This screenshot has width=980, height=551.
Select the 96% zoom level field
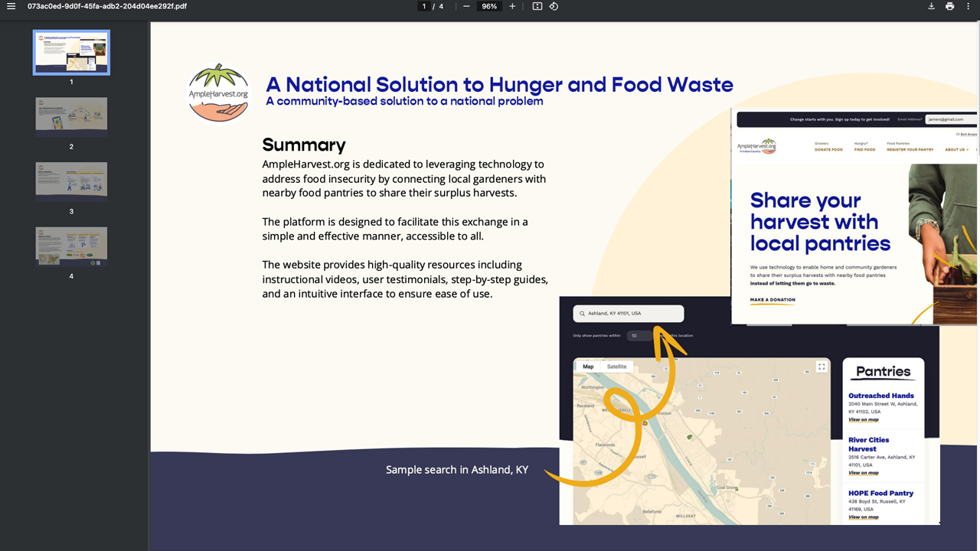[x=489, y=6]
